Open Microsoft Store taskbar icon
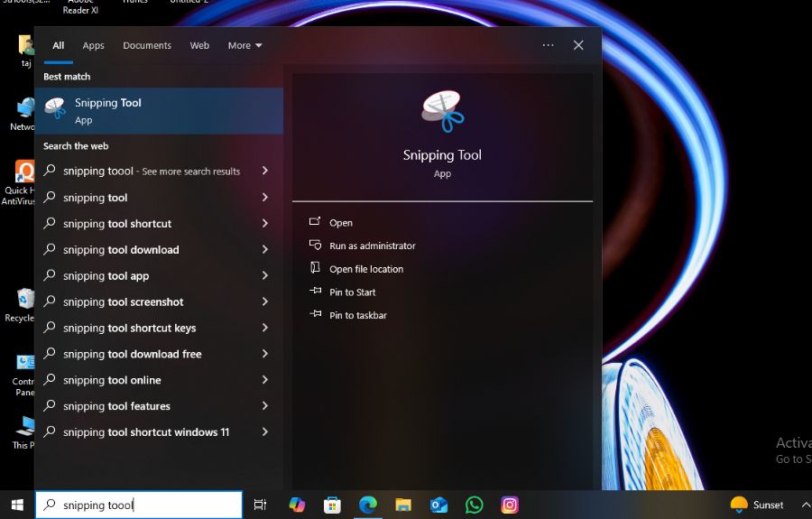 pos(332,505)
